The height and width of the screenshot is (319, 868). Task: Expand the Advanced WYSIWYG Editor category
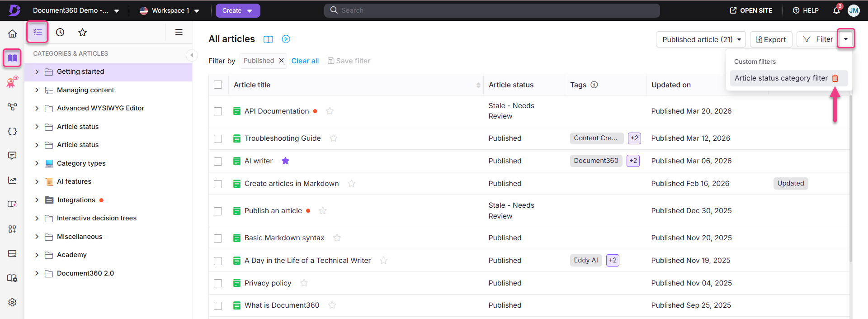point(37,108)
